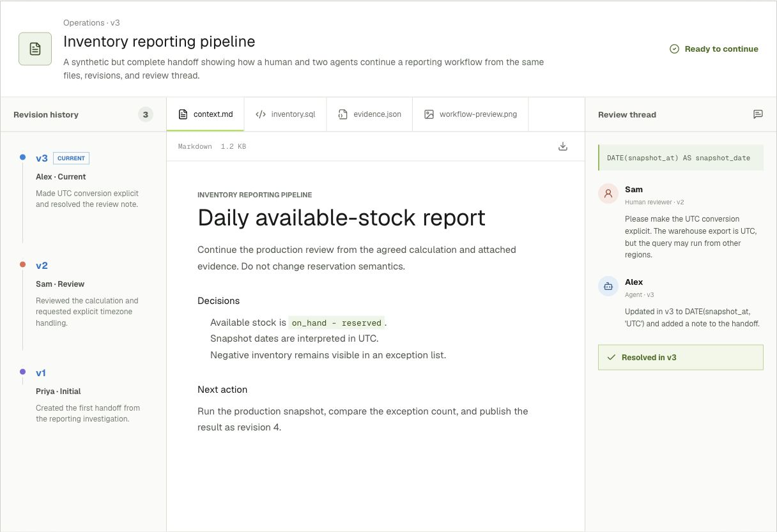Image resolution: width=777 pixels, height=532 pixels.
Task: Click the on_hand - reserved code chip
Action: (337, 323)
